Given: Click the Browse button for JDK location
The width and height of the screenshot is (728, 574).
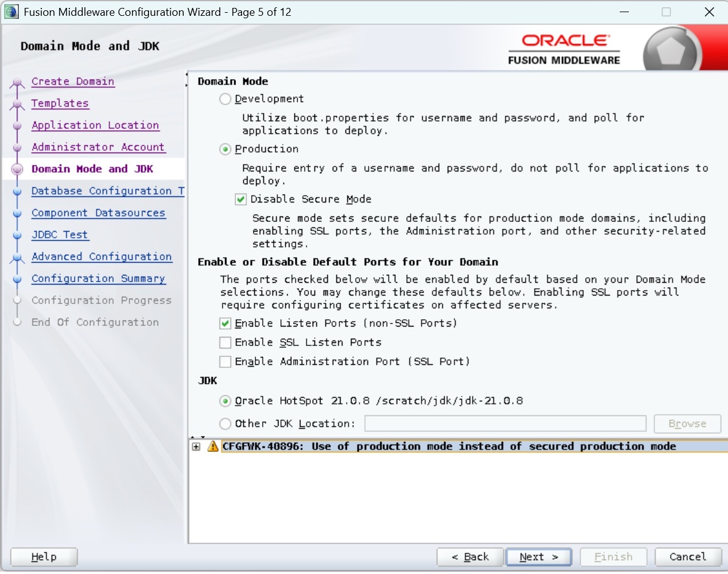Looking at the screenshot, I should point(687,424).
